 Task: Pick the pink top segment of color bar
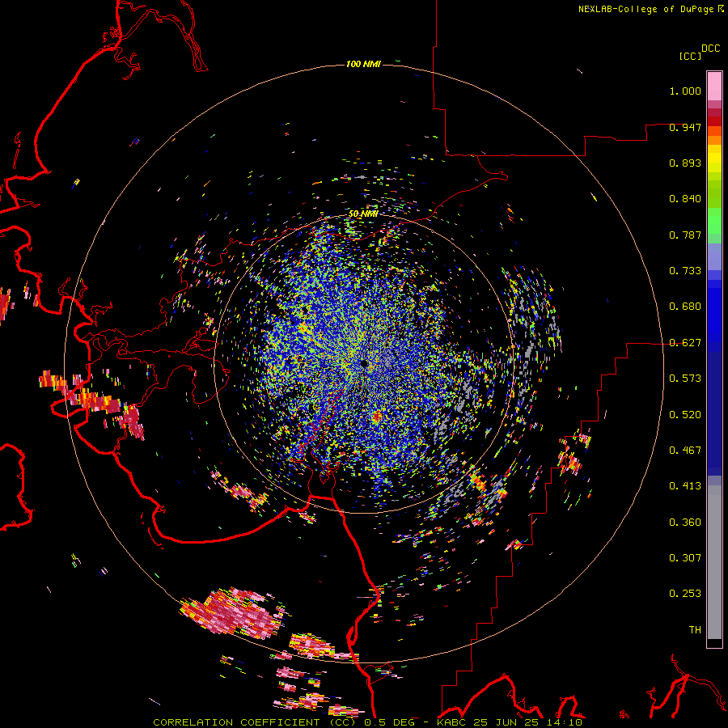pos(714,86)
